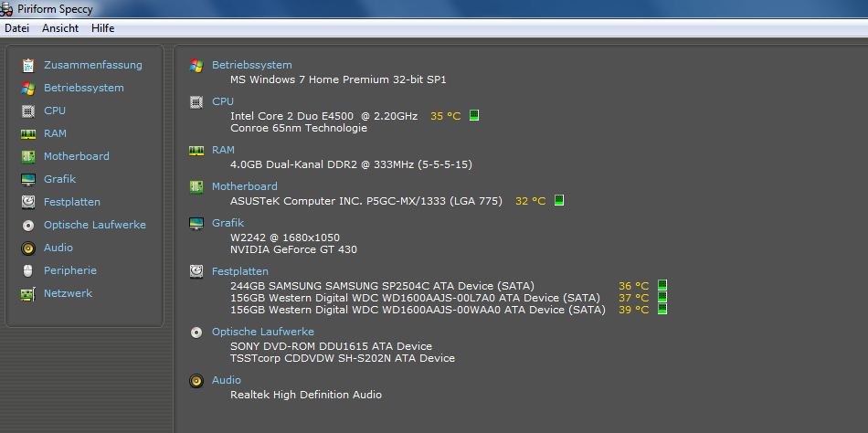
Task: Click the ASUSTeK Computer INC. P5GC-MX/1333 text
Action: pos(366,202)
